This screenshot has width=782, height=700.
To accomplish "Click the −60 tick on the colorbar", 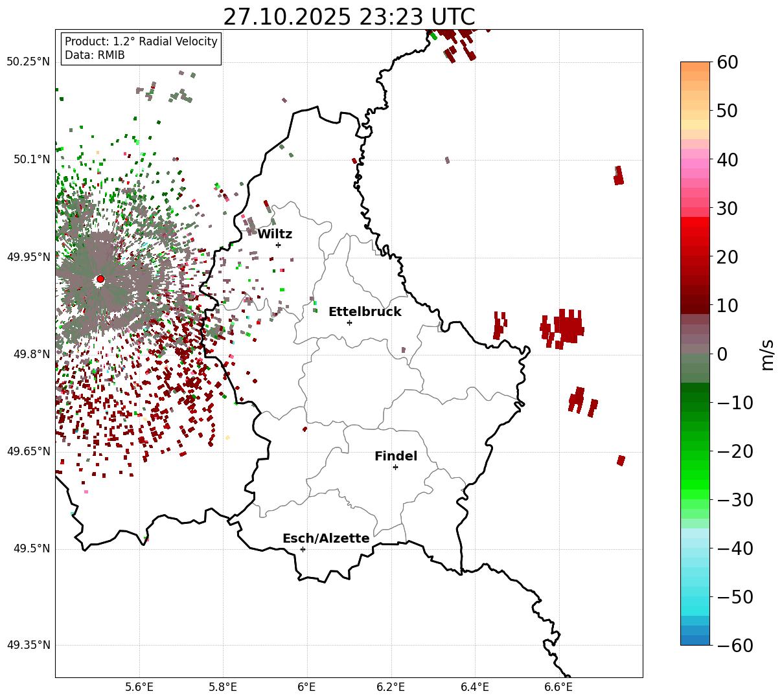I will tap(735, 646).
